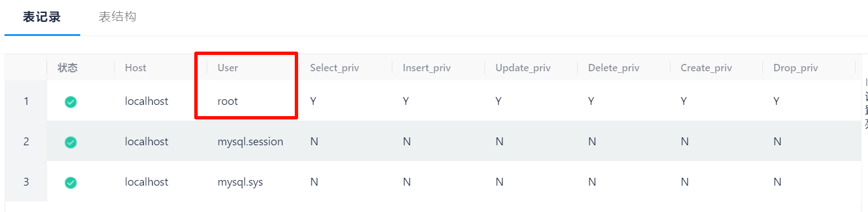Click the green status icon in row 1

(x=71, y=102)
